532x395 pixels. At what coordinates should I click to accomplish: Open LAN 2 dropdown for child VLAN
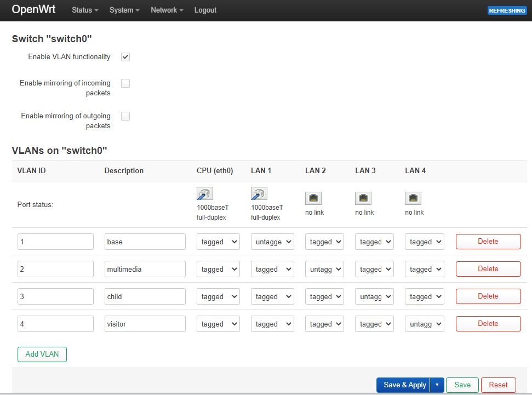[x=324, y=296]
